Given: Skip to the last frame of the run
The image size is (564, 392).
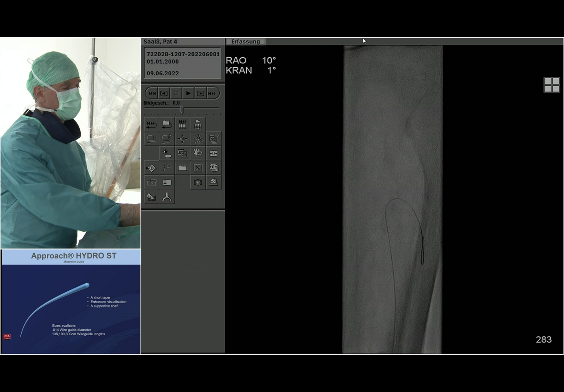Looking at the screenshot, I should tap(212, 93).
